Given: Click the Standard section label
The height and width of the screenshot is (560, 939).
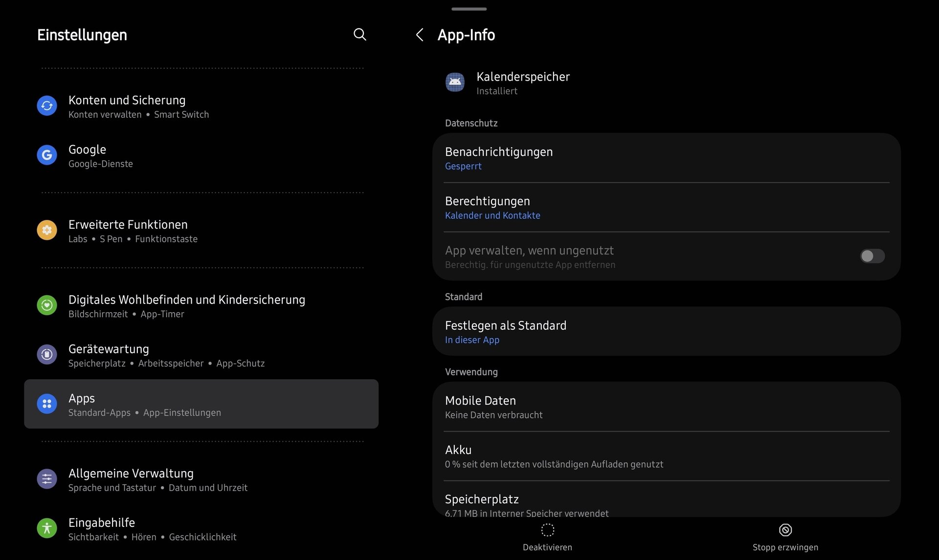Looking at the screenshot, I should point(463,297).
